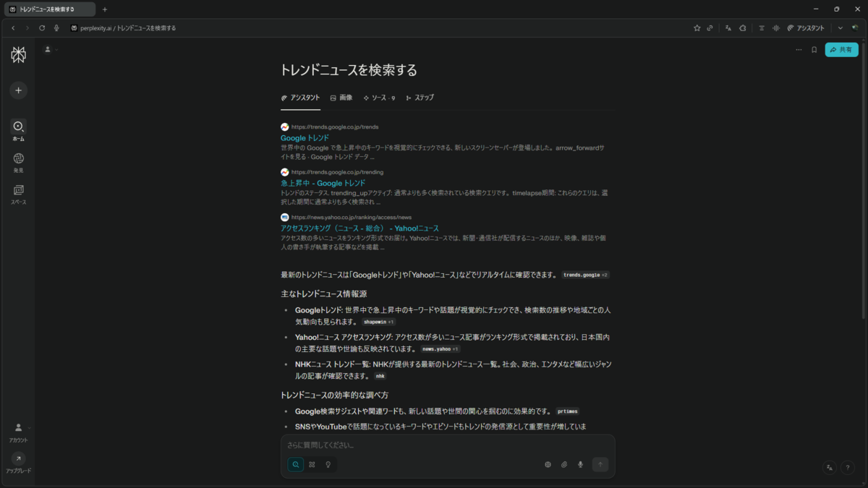868x488 pixels.
Task: Open the chevron dropdown next to アシスタント
Action: (839, 27)
